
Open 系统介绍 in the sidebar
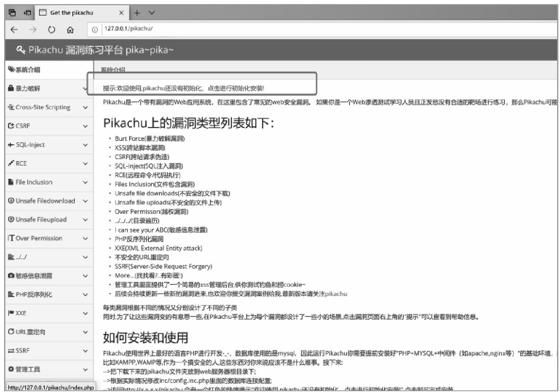(49, 70)
